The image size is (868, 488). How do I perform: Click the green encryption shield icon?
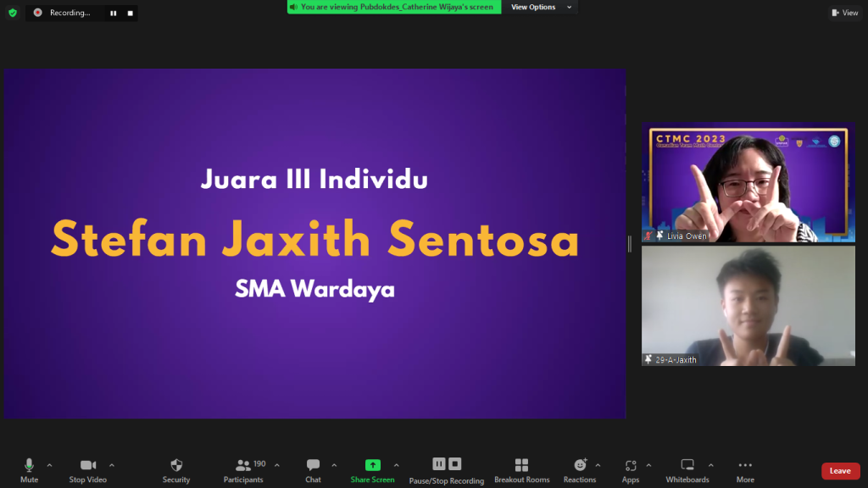tap(12, 13)
